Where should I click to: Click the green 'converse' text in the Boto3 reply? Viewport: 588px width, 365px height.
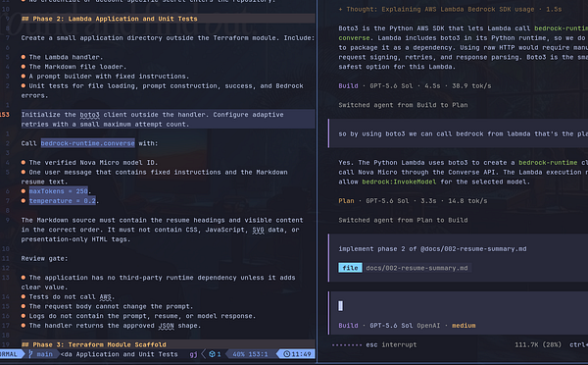(x=354, y=38)
